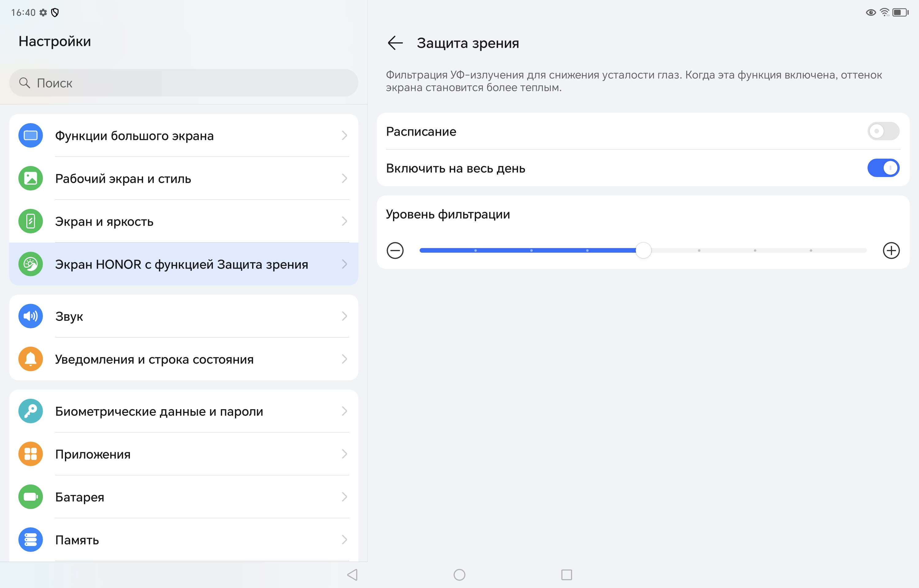919x588 pixels.
Task: Click the green Батарея battery icon
Action: click(31, 497)
